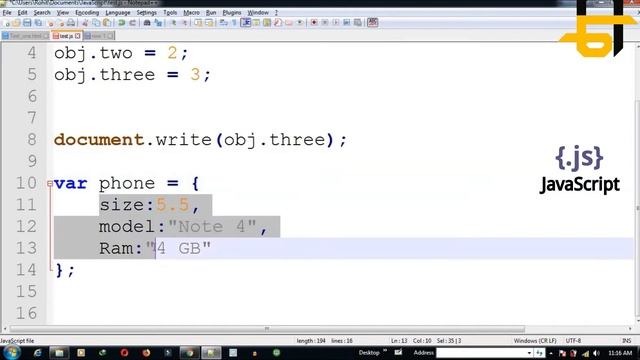Click the Redo arrow toolbar icon
Viewport: 640px width, 360px height.
133,23
